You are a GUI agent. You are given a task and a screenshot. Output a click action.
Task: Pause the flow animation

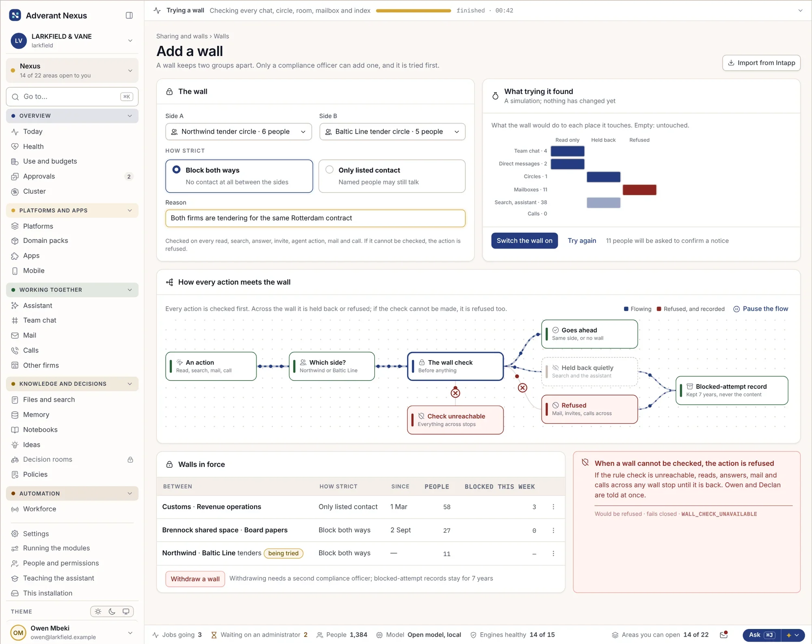pos(761,309)
